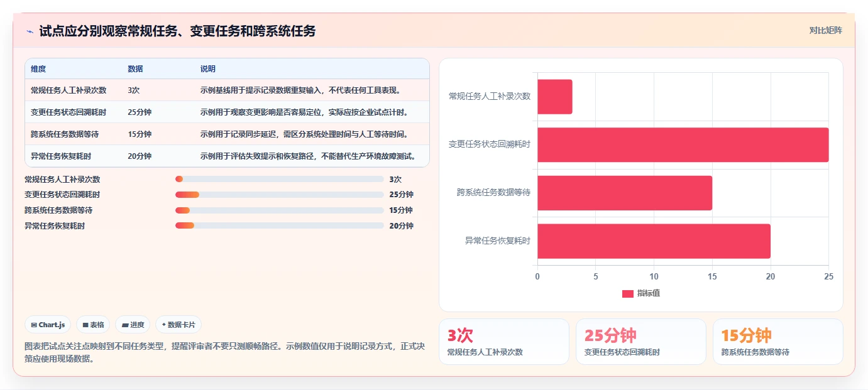Click the 对比矩阵 label in header
Screen dimensions: 868x390
click(825, 30)
